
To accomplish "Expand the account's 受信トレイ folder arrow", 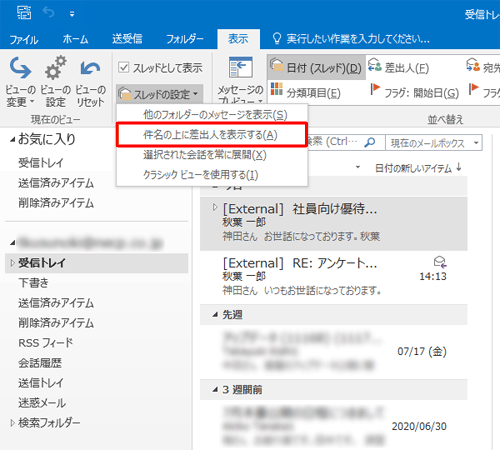I will (x=12, y=263).
